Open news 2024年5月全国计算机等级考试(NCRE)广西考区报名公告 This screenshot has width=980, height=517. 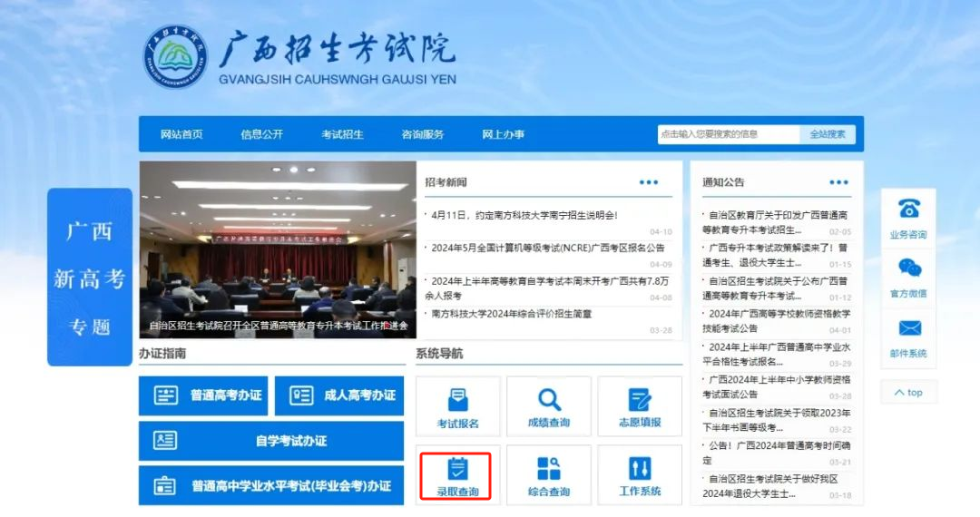[x=547, y=248]
